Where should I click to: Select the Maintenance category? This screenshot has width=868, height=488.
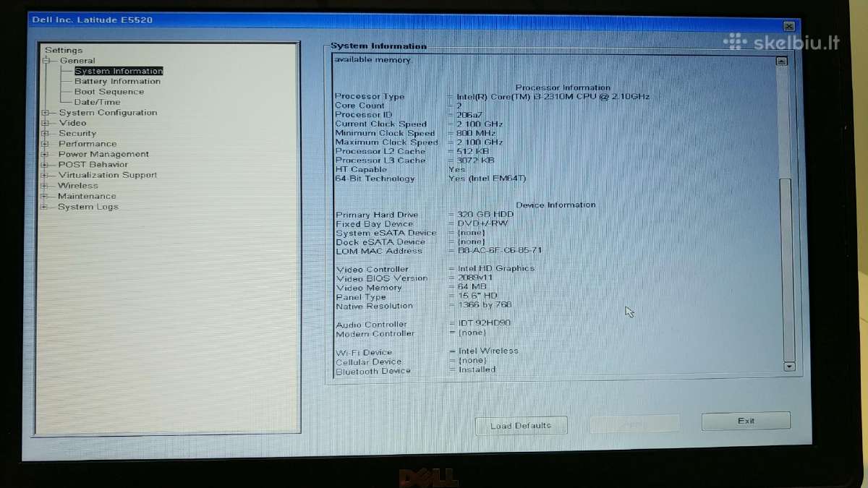pos(87,196)
